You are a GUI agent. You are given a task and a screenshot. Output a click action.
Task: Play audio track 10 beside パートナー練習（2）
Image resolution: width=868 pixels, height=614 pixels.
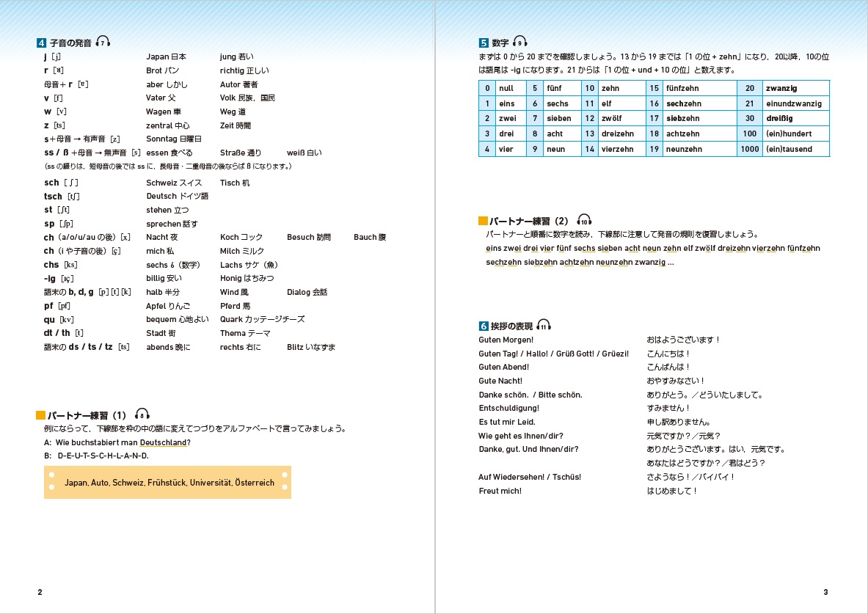586,219
